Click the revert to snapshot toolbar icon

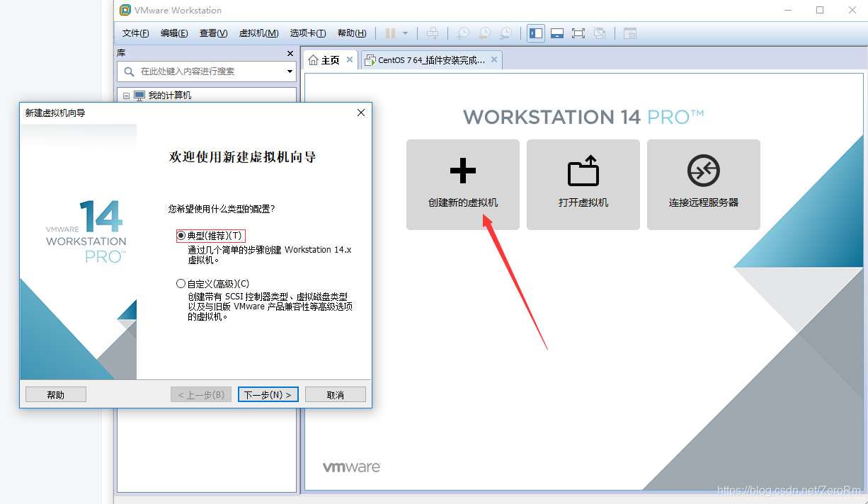484,33
